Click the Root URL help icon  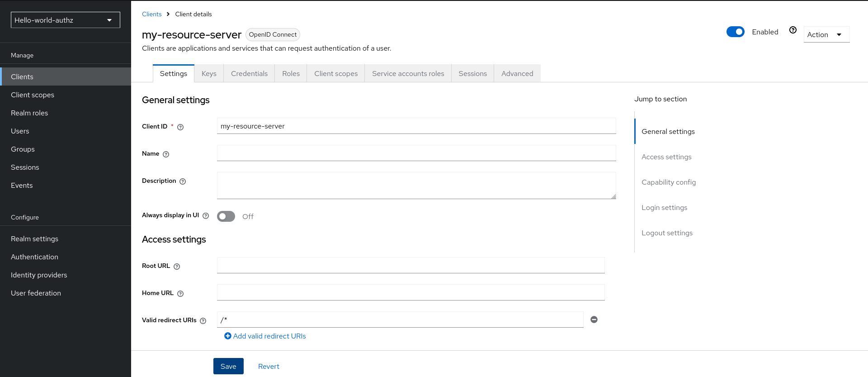[177, 267]
